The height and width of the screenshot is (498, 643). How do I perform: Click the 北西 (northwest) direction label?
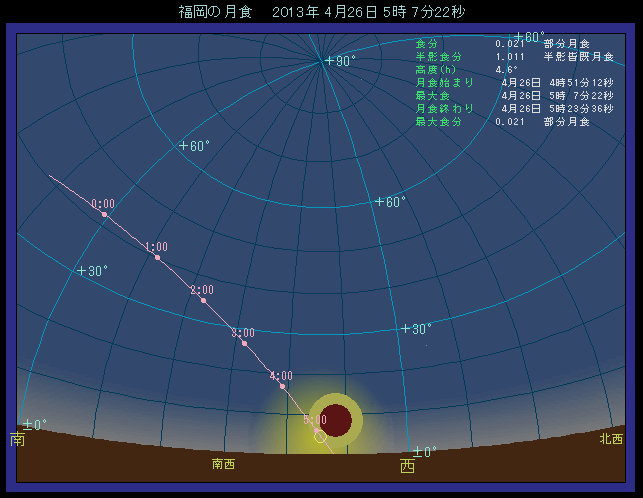(610, 439)
